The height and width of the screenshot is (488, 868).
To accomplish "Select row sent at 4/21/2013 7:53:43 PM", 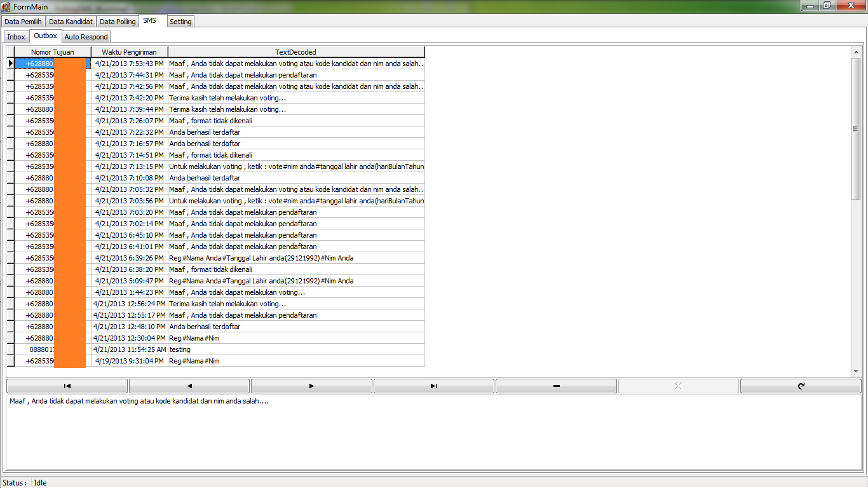I will point(216,64).
